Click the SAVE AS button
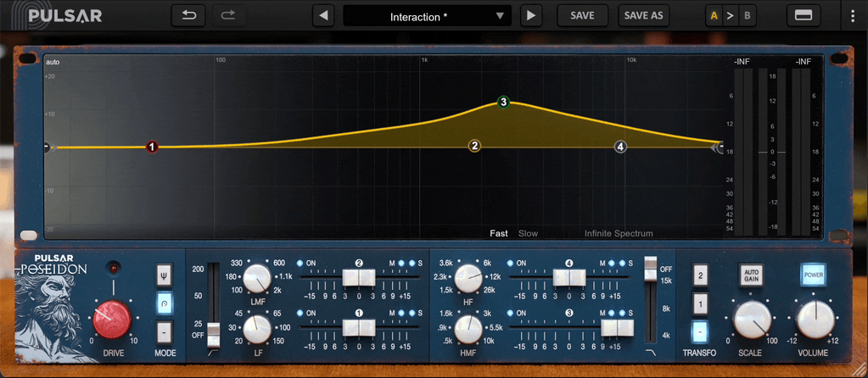 click(x=643, y=15)
